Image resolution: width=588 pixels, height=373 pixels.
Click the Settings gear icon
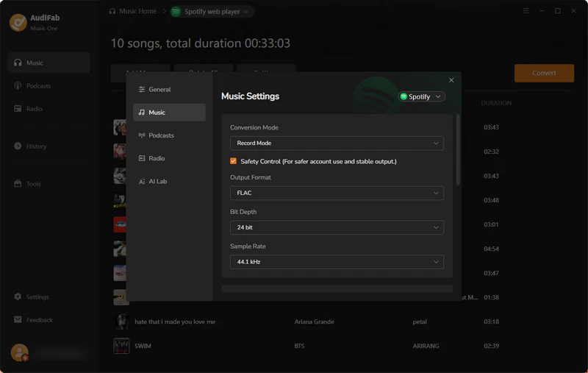click(18, 296)
